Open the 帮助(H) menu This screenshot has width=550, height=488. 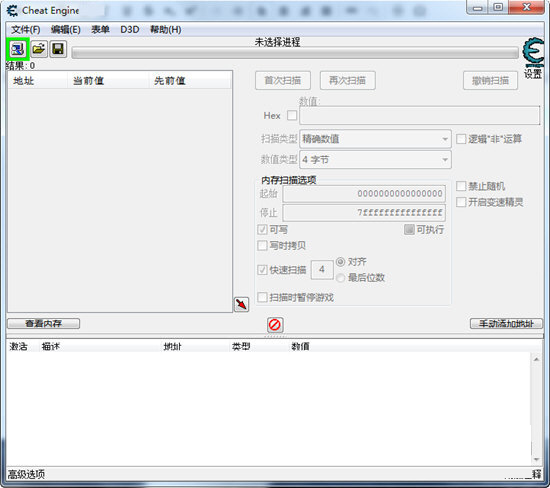166,29
